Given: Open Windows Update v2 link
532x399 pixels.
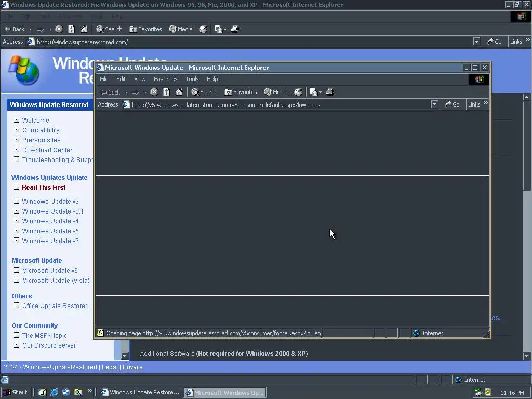Looking at the screenshot, I should click(50, 201).
